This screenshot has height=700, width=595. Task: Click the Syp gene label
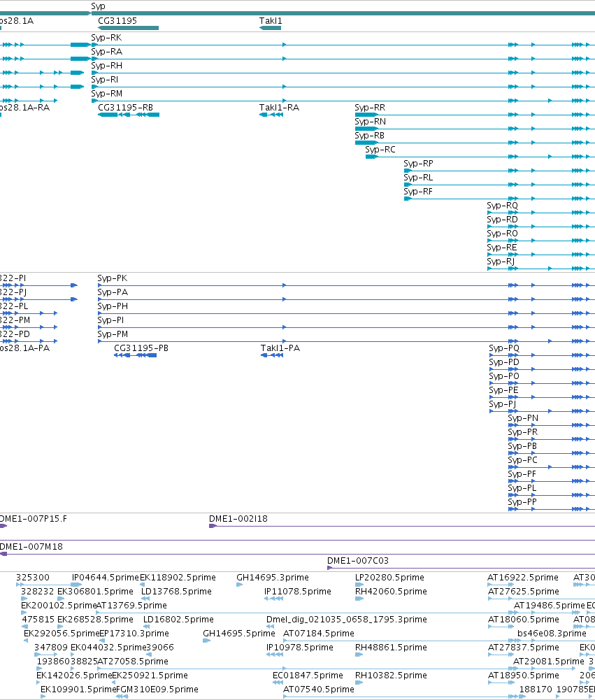[x=98, y=6]
